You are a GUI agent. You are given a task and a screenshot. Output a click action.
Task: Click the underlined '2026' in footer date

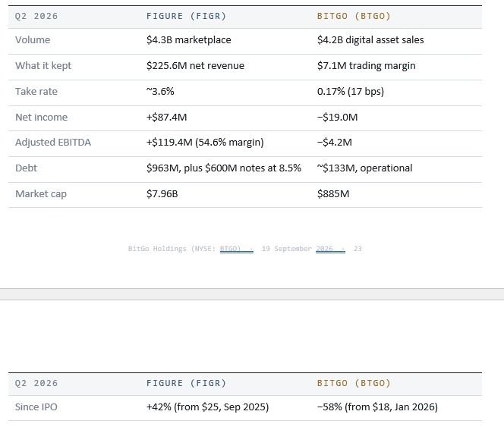(x=324, y=249)
